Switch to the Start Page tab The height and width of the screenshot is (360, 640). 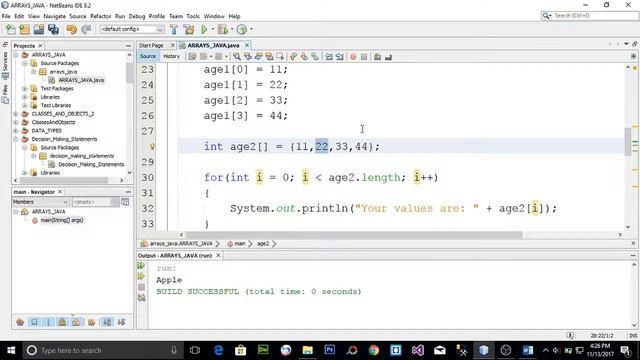tap(151, 45)
